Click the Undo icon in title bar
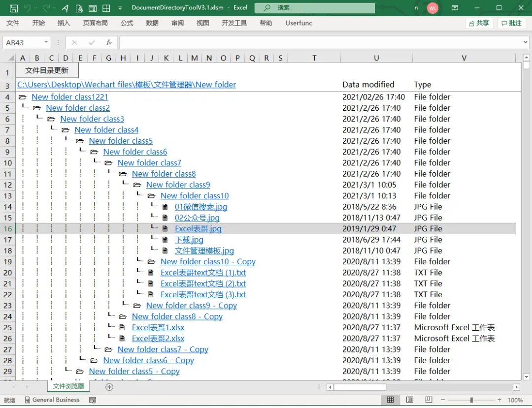Screen dimensions: 532x408 tap(28, 8)
